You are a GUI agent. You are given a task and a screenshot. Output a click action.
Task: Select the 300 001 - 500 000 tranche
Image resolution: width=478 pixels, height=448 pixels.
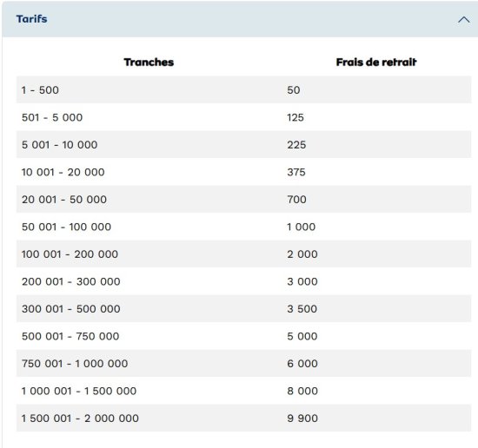(x=70, y=309)
